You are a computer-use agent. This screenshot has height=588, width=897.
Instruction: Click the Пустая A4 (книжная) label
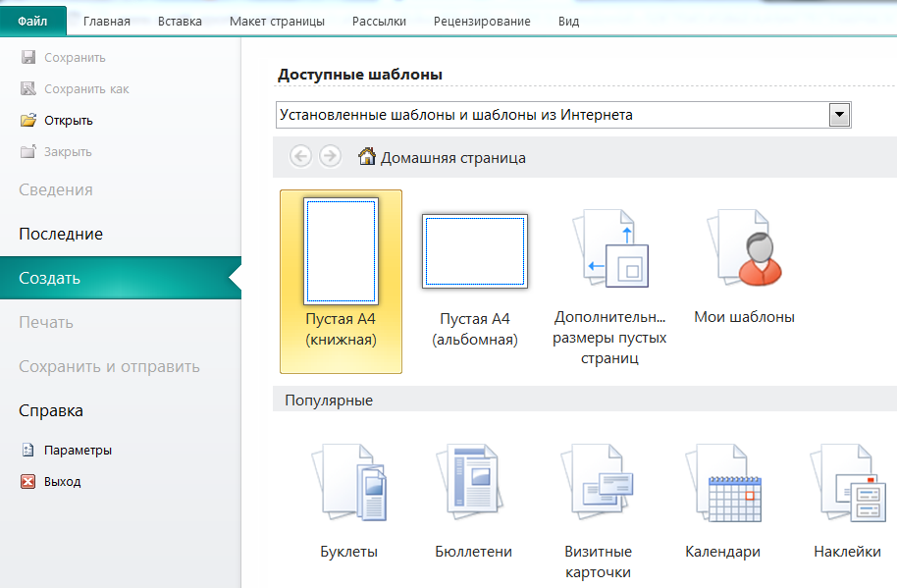(341, 329)
